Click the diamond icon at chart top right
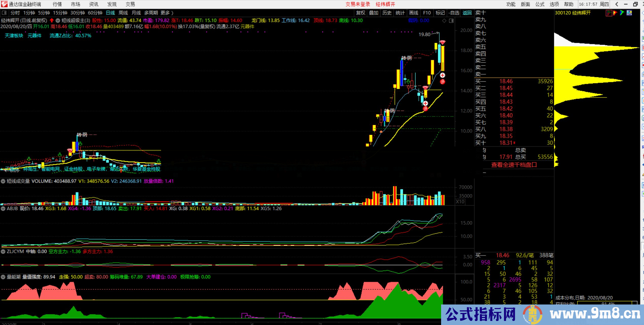 point(444,21)
